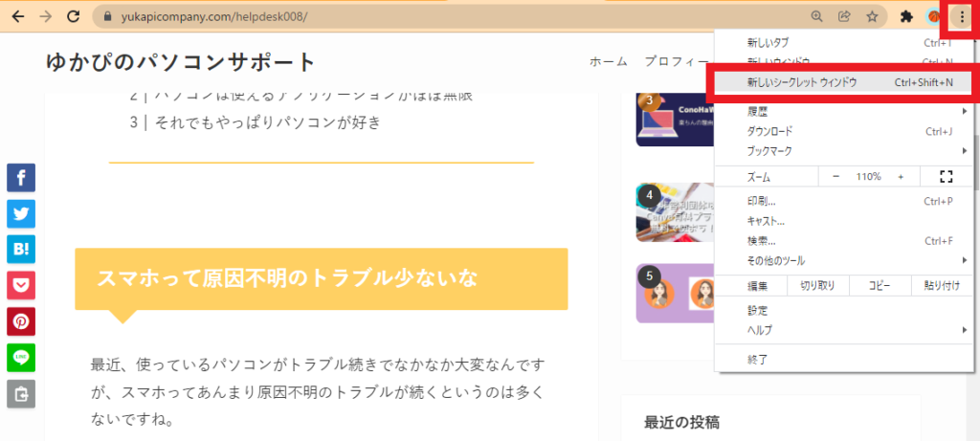Click the コピー button in edit row
The height and width of the screenshot is (441, 980).
(880, 286)
